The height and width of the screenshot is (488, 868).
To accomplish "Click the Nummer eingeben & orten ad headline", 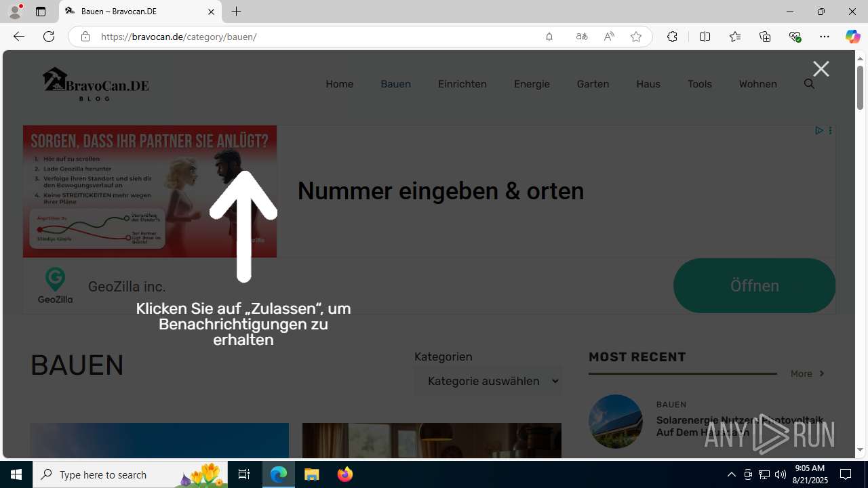I will coord(441,191).
